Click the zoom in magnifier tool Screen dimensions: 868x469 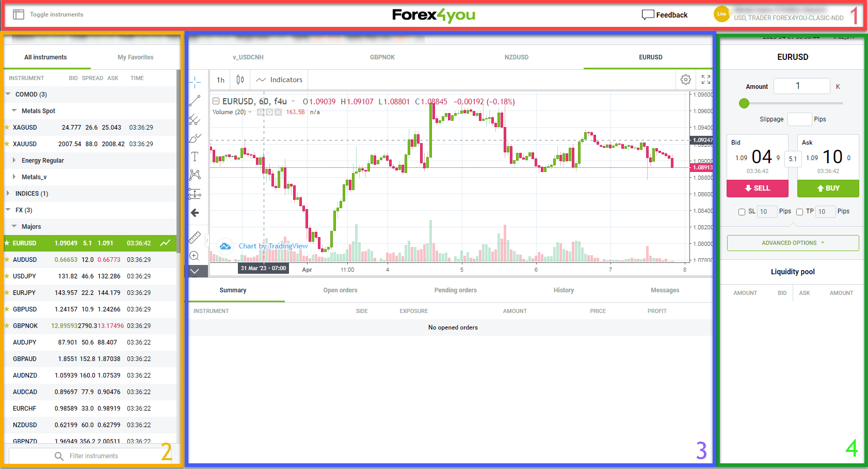coord(195,256)
